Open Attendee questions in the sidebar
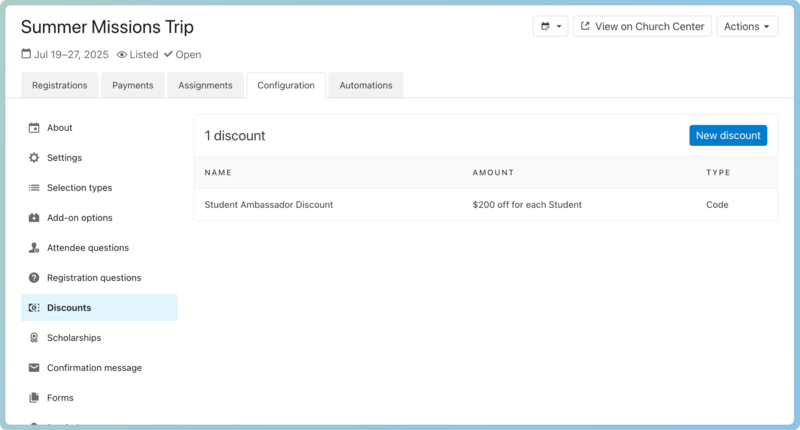The width and height of the screenshot is (800, 430). (x=99, y=248)
